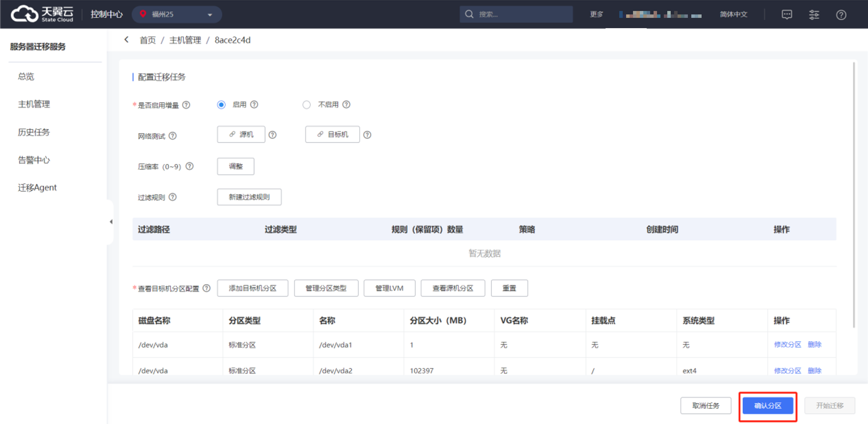Open 控制中心 in the header

(x=106, y=14)
